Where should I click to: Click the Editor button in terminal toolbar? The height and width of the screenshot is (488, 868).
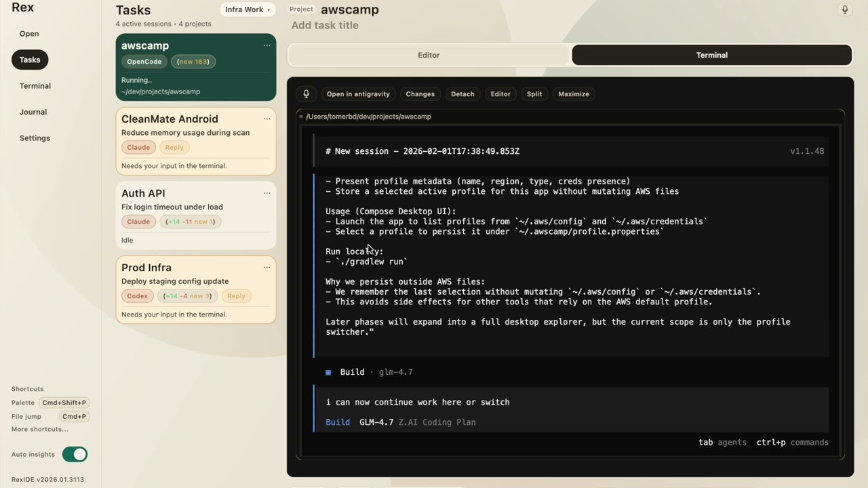500,94
